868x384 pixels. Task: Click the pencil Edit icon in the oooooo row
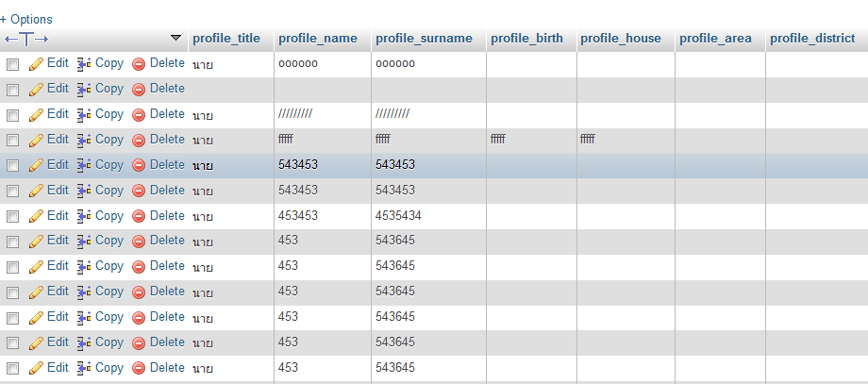pyautogui.click(x=37, y=63)
